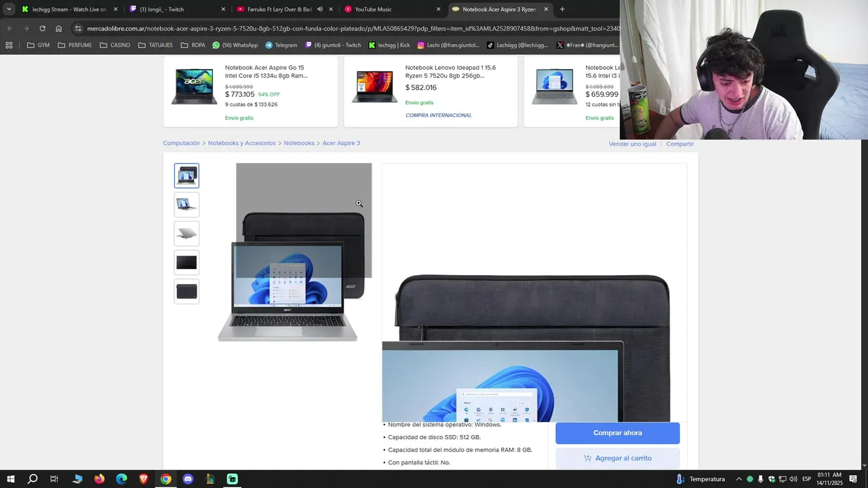Open the Windows Start menu

[10, 479]
